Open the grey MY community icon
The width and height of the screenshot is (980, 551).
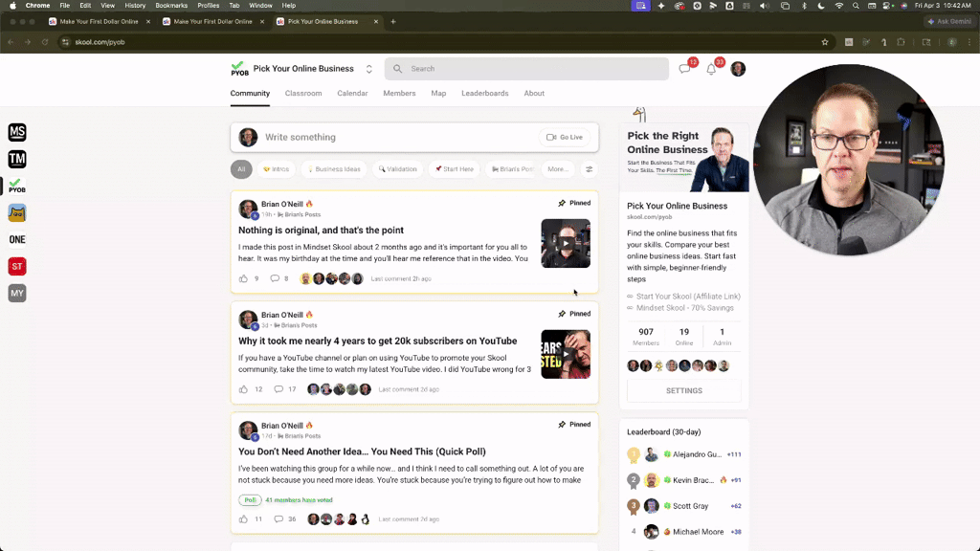pyautogui.click(x=17, y=293)
